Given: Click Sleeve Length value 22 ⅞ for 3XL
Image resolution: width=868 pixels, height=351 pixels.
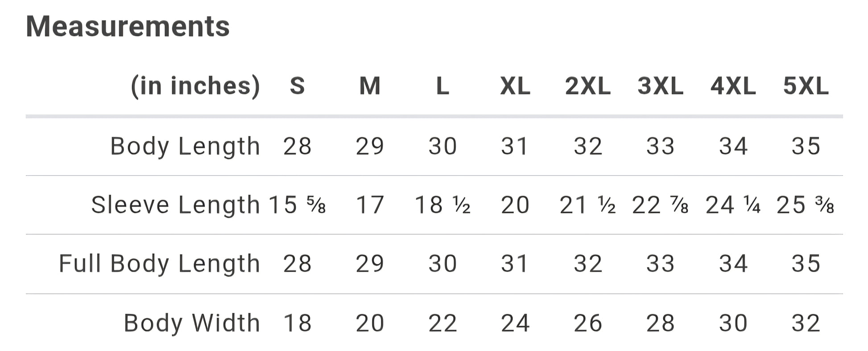Looking at the screenshot, I should 660,205.
